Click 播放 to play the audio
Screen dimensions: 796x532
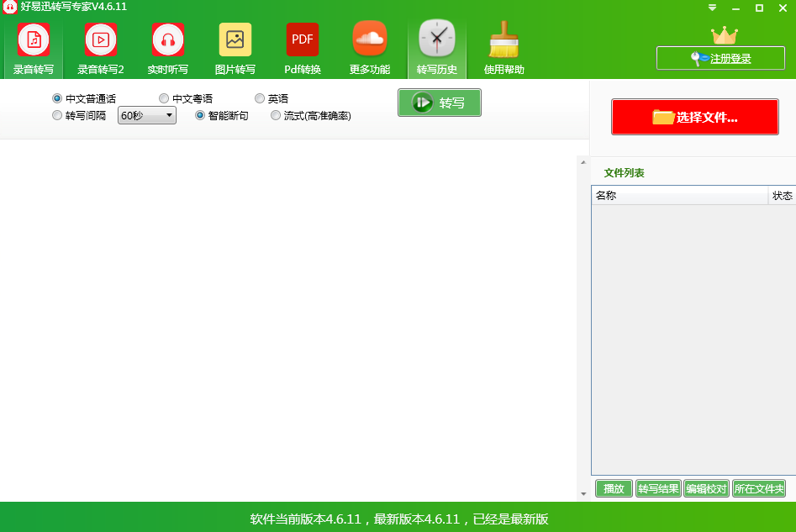coord(613,488)
